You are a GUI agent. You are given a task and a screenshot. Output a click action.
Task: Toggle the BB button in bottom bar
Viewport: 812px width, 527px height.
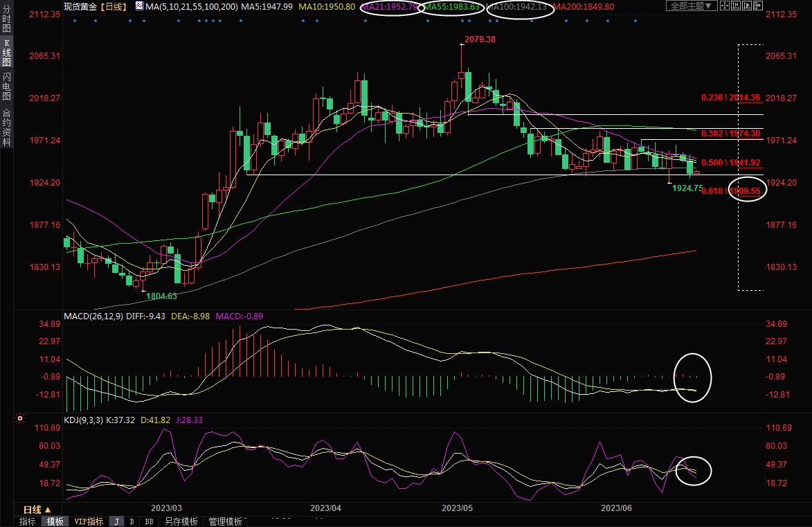(149, 521)
